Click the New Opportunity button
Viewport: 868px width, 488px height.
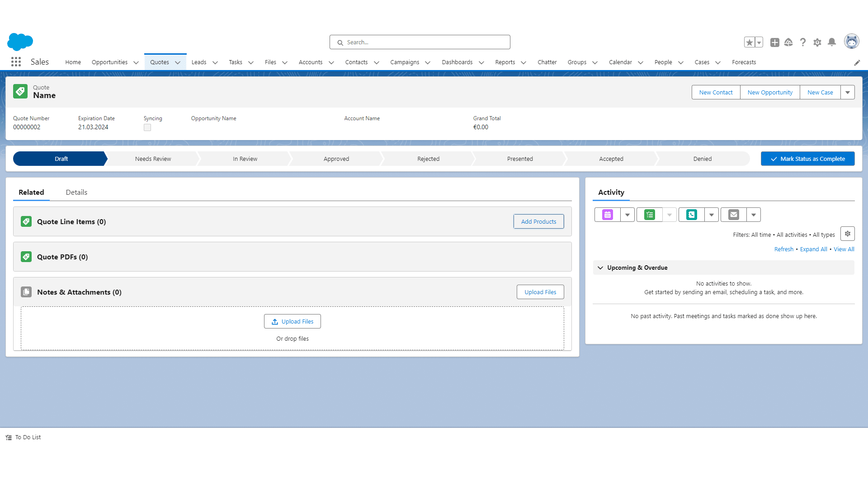pyautogui.click(x=770, y=92)
